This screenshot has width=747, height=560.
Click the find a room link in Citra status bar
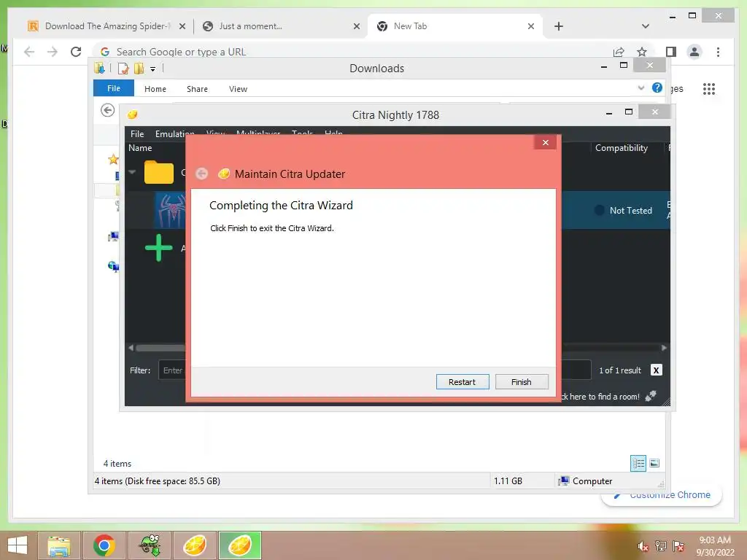click(601, 396)
